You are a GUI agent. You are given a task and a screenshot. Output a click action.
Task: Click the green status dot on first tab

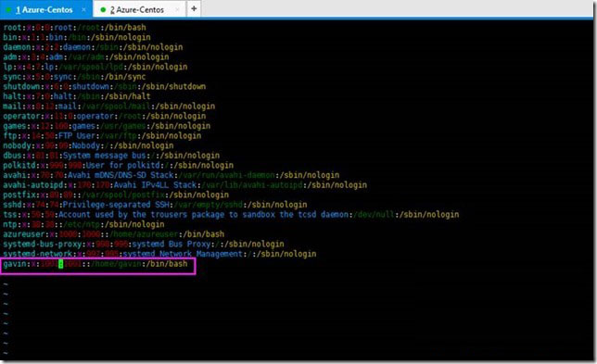coord(8,10)
